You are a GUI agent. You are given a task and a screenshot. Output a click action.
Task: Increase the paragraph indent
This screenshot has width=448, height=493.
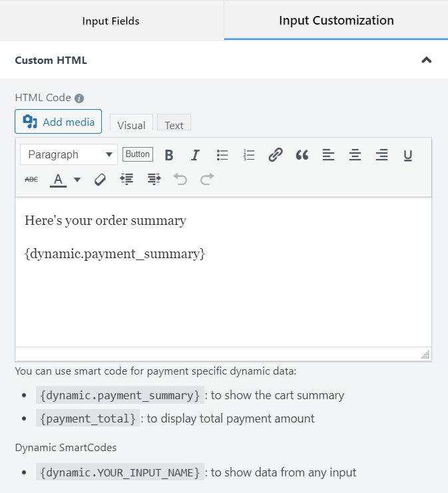[154, 180]
